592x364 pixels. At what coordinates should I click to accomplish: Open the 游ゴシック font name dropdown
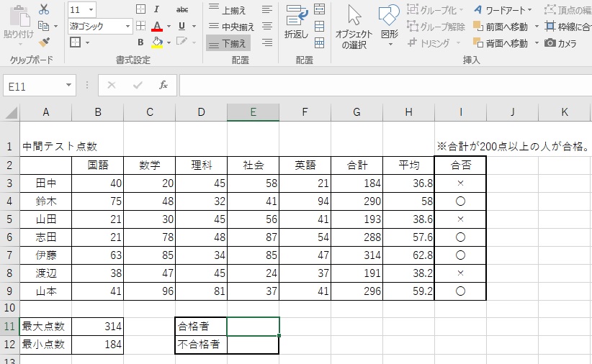(x=127, y=26)
